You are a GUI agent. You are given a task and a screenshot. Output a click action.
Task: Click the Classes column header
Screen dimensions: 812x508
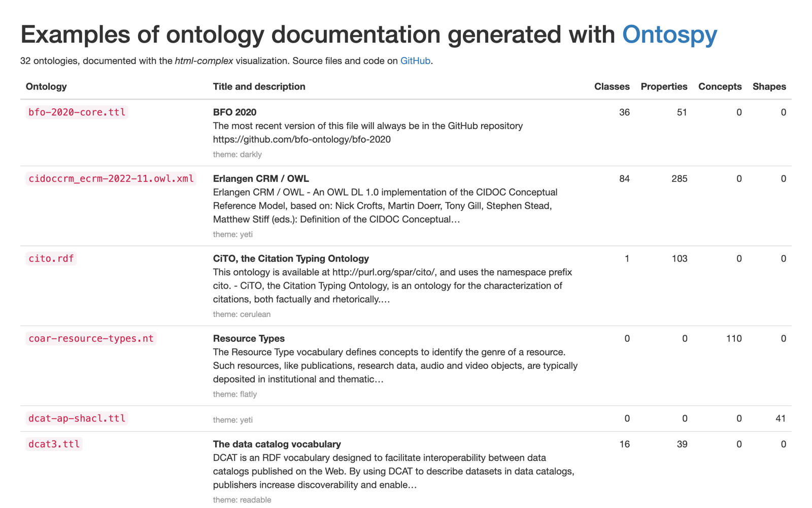[612, 86]
